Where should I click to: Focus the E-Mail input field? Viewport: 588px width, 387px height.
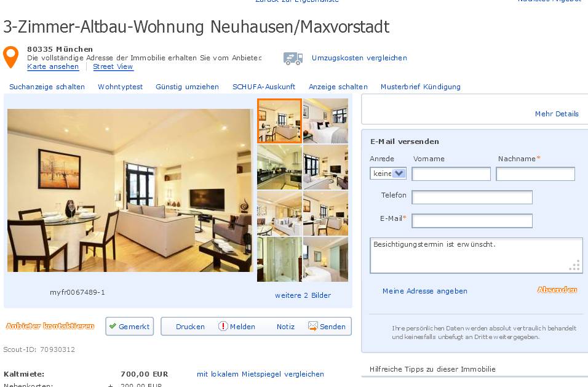pos(472,221)
